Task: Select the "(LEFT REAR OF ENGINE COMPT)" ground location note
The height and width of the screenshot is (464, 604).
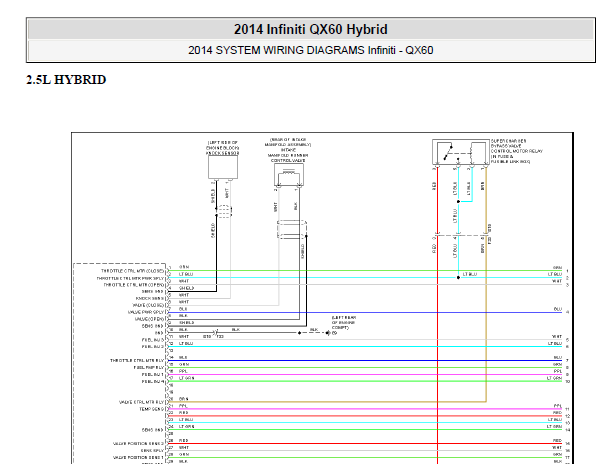Action: point(344,323)
